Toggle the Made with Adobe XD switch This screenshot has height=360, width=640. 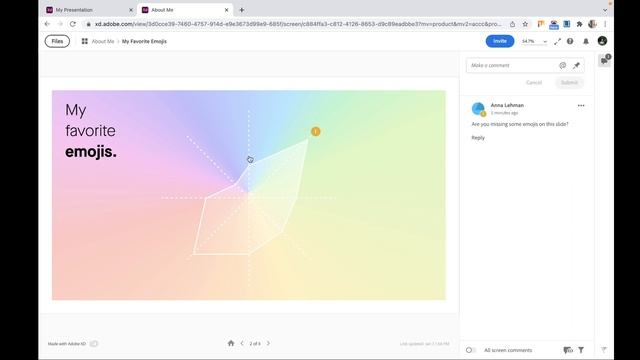tap(94, 344)
